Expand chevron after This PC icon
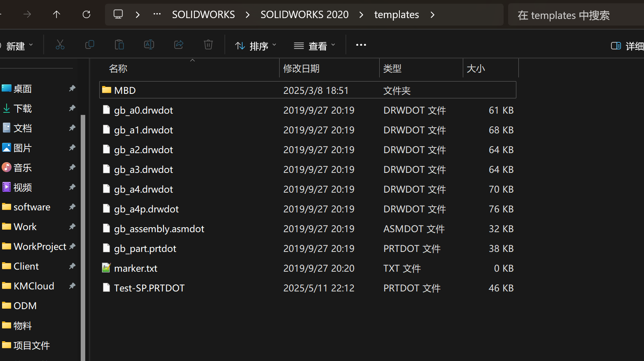644x361 pixels. [138, 14]
